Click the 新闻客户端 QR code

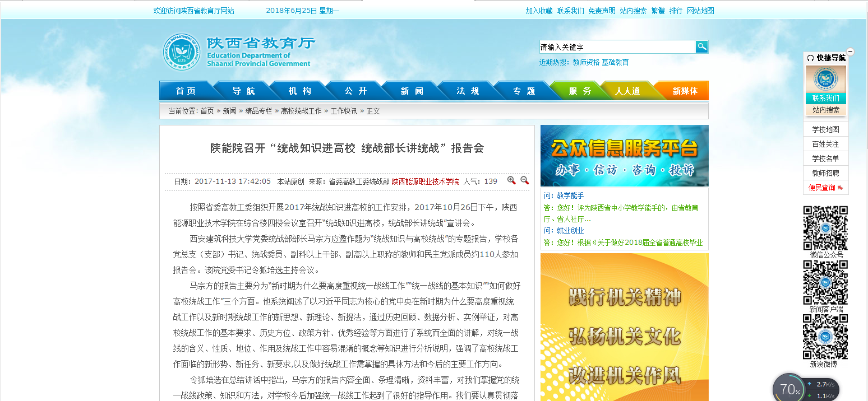825,282
